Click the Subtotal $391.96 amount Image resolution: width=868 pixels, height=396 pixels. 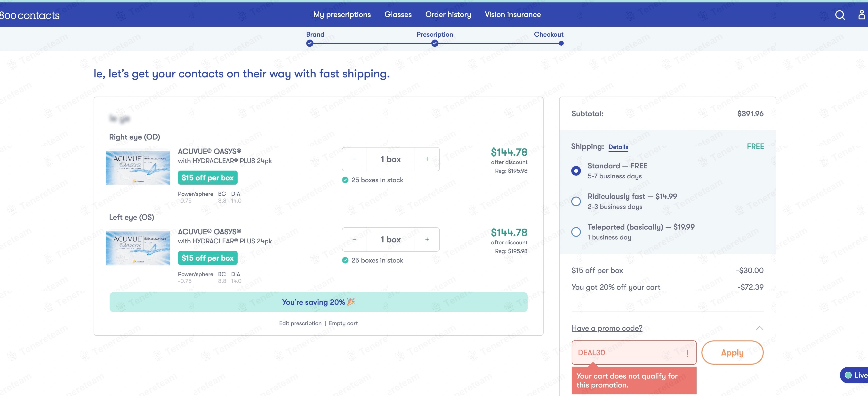750,114
